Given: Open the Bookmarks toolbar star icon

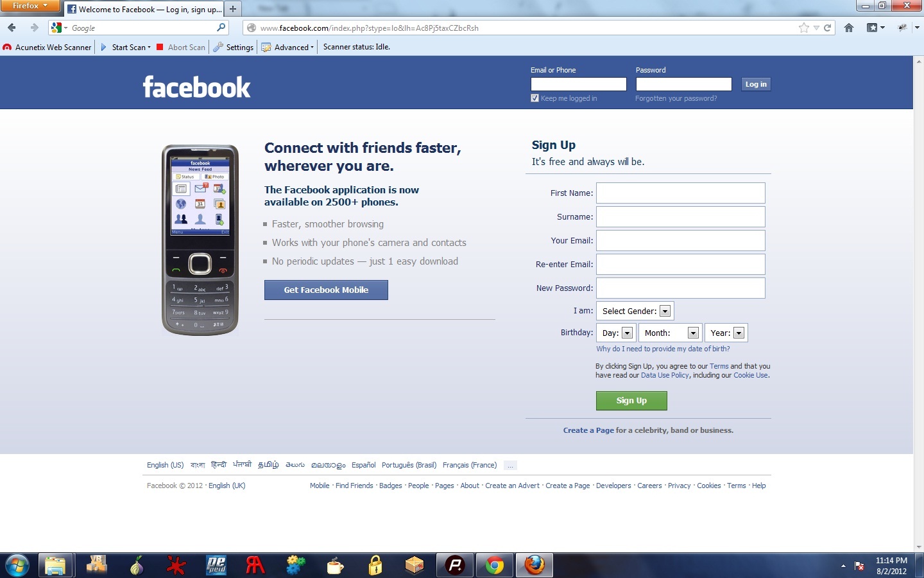Looking at the screenshot, I should [x=872, y=28].
